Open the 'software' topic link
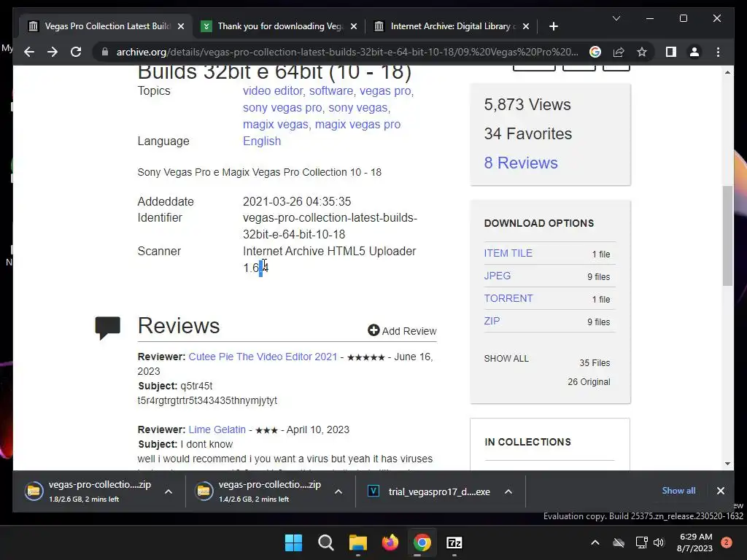The image size is (747, 560). [x=331, y=90]
